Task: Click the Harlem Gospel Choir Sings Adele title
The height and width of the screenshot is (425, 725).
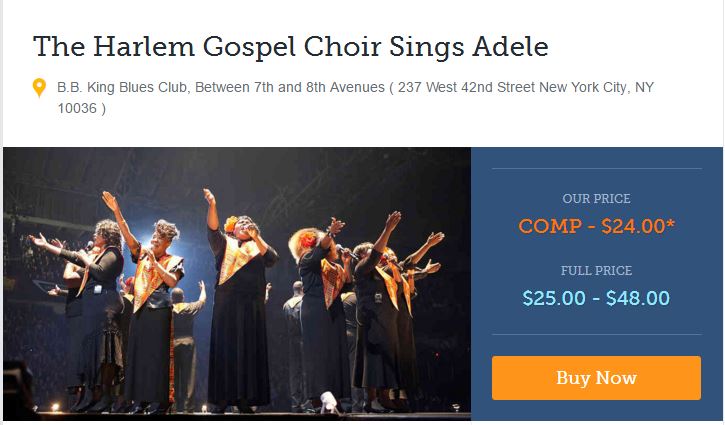Action: click(290, 47)
